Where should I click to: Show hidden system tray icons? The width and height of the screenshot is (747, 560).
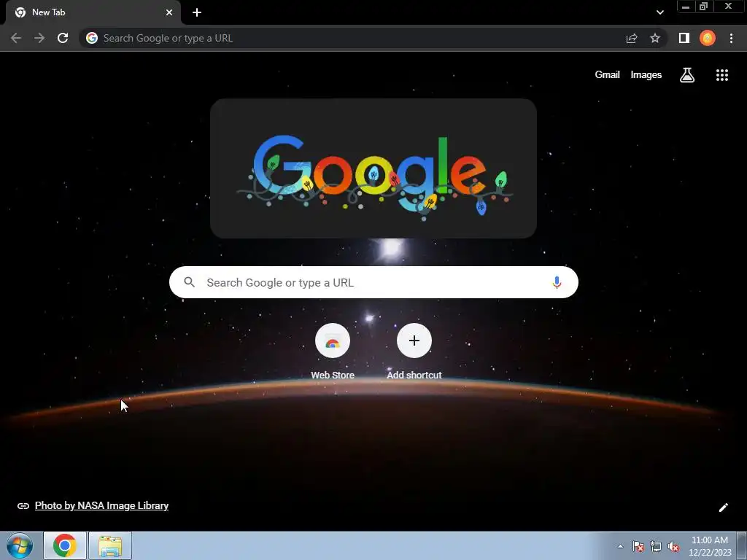pyautogui.click(x=620, y=546)
